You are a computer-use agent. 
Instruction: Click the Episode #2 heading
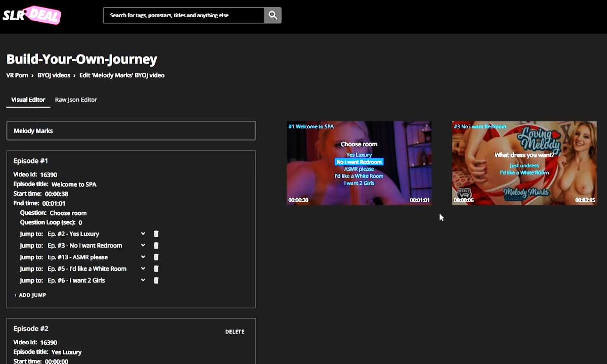tap(31, 329)
